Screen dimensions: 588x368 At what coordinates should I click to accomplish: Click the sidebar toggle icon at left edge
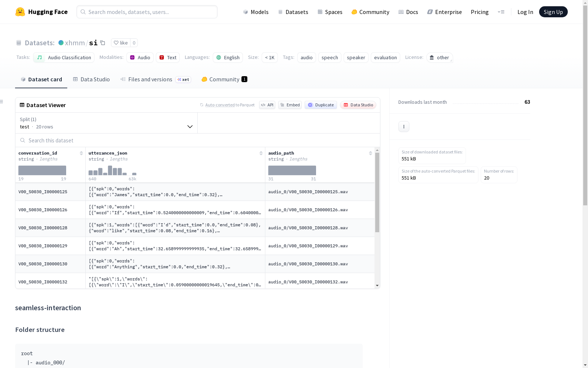[2, 102]
